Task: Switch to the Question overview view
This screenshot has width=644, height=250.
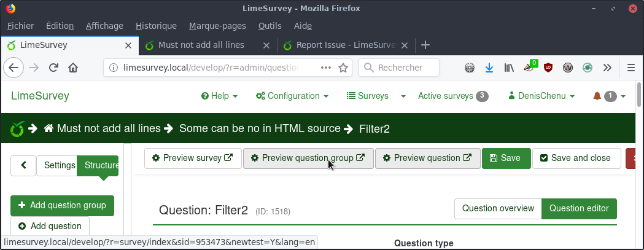Action: pos(498,208)
